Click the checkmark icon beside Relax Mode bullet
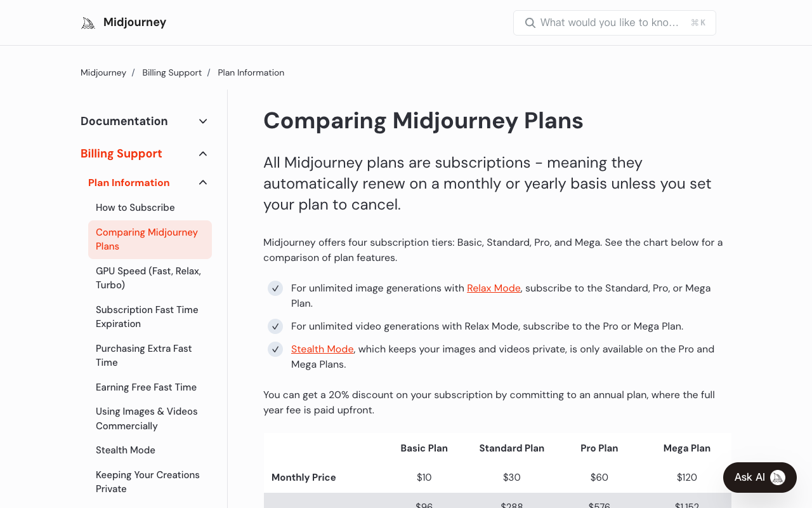Screen dimensions: 812x508 [x=275, y=288]
